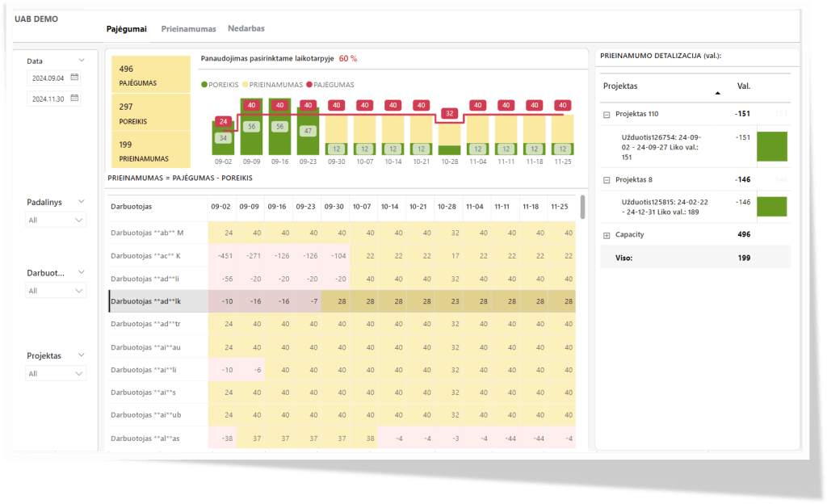Open the Padalinys dropdown showing All
The width and height of the screenshot is (827, 504).
(55, 220)
